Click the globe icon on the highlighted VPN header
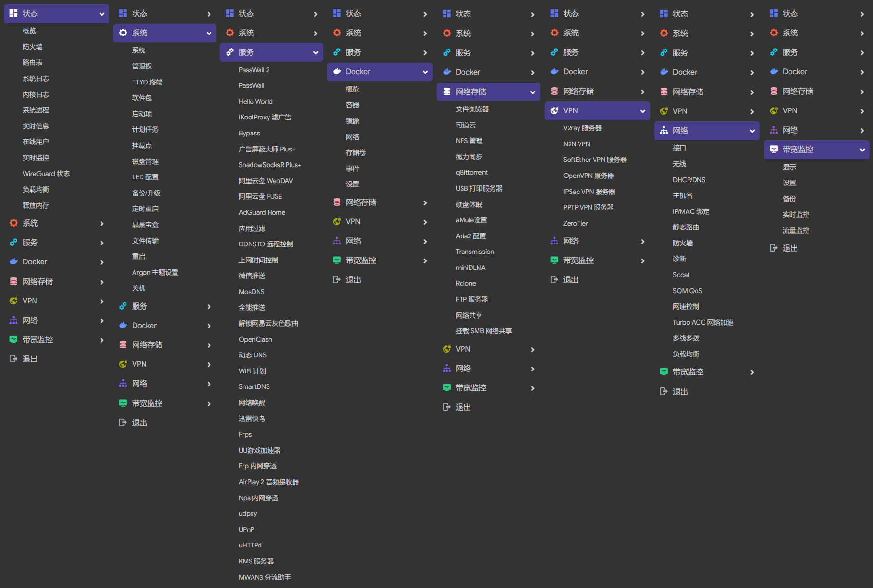The image size is (873, 588). click(x=554, y=111)
